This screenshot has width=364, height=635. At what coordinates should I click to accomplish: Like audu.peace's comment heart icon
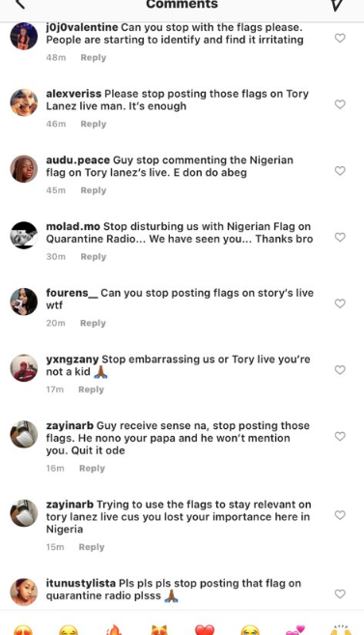click(340, 171)
